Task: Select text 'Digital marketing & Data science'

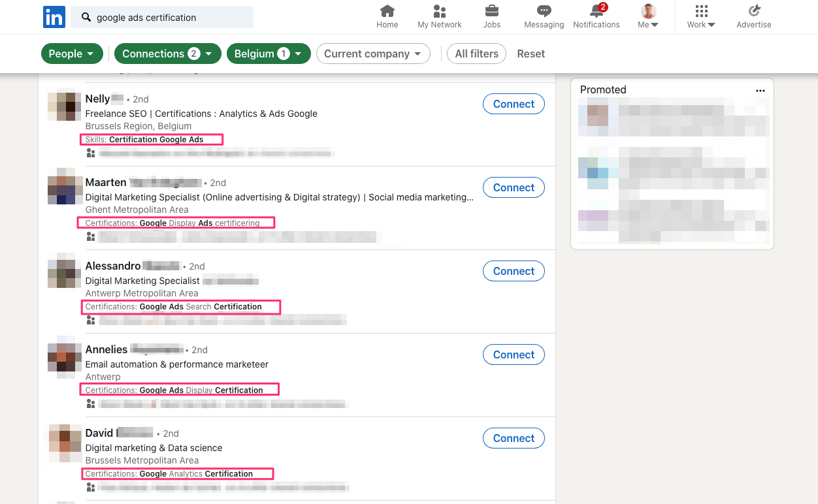Action: [154, 448]
